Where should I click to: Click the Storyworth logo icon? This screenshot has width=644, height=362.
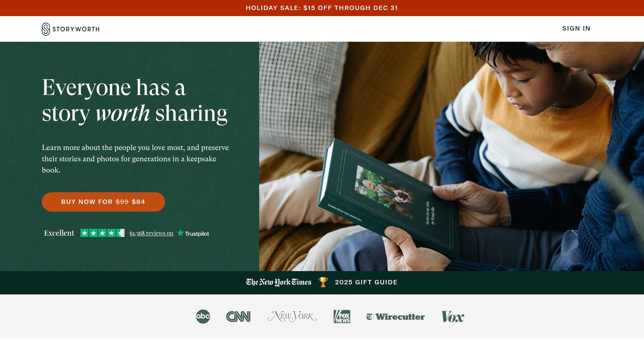pos(46,29)
